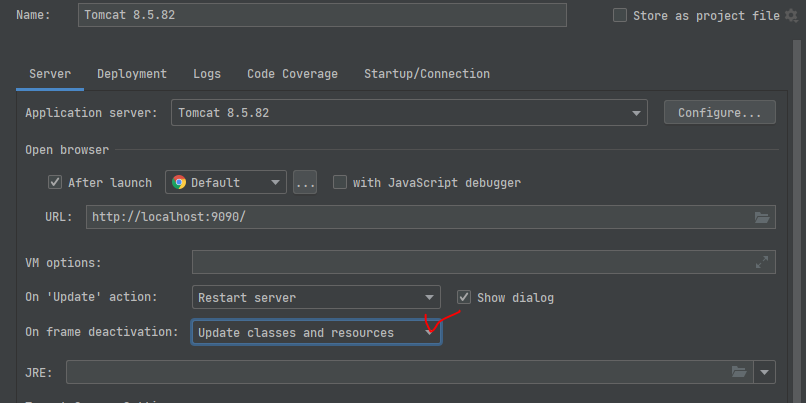The image size is (806, 403).
Task: Open the URL field's folder browse icon
Action: tap(762, 217)
